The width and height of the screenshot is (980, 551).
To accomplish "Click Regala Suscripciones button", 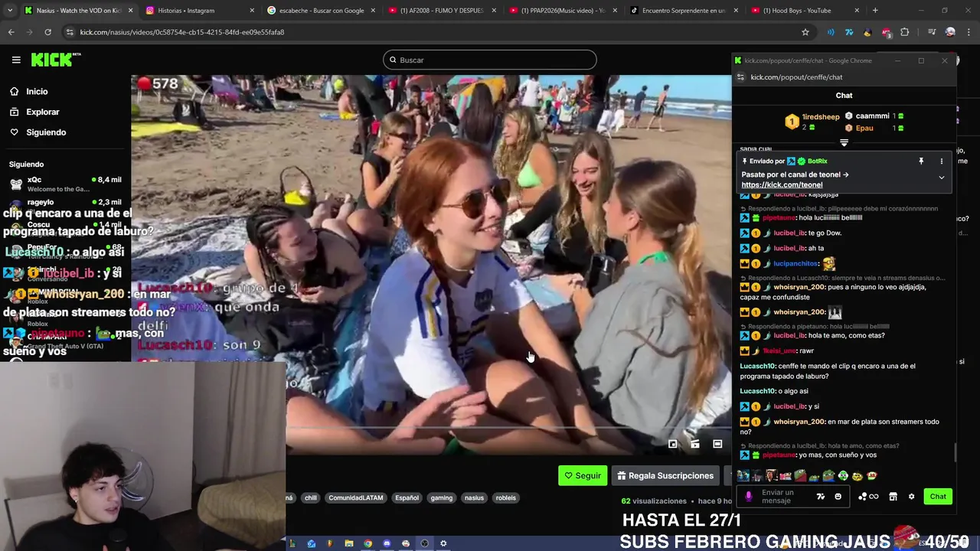I will [x=665, y=475].
